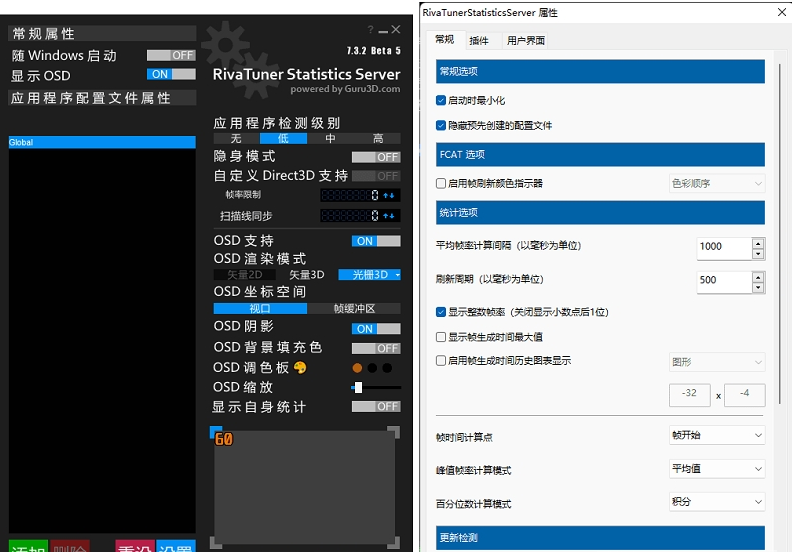Viewport: 792px width, 552px height.
Task: Pick the orange OSD palette color dot
Action: coord(358,368)
